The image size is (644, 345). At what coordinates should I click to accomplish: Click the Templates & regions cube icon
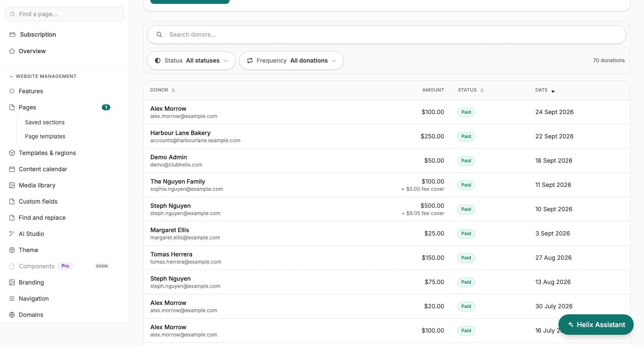pyautogui.click(x=12, y=153)
